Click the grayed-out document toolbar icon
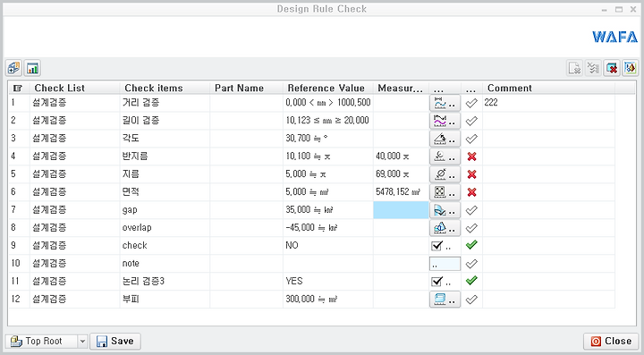 tap(574, 68)
